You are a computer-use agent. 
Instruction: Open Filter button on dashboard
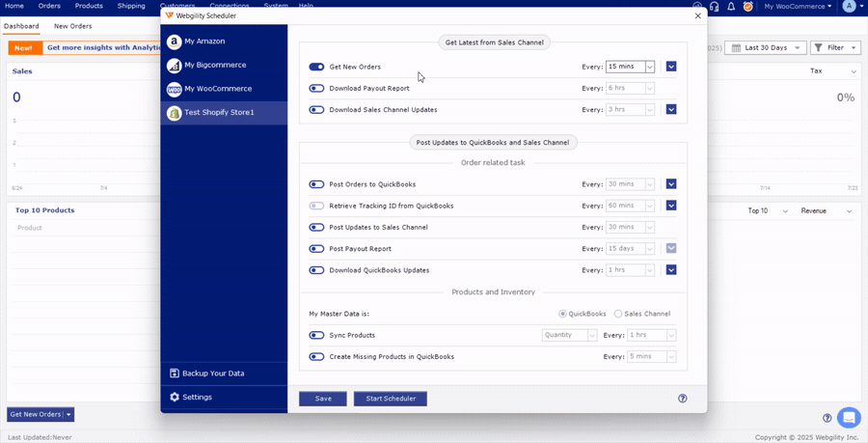(x=835, y=47)
